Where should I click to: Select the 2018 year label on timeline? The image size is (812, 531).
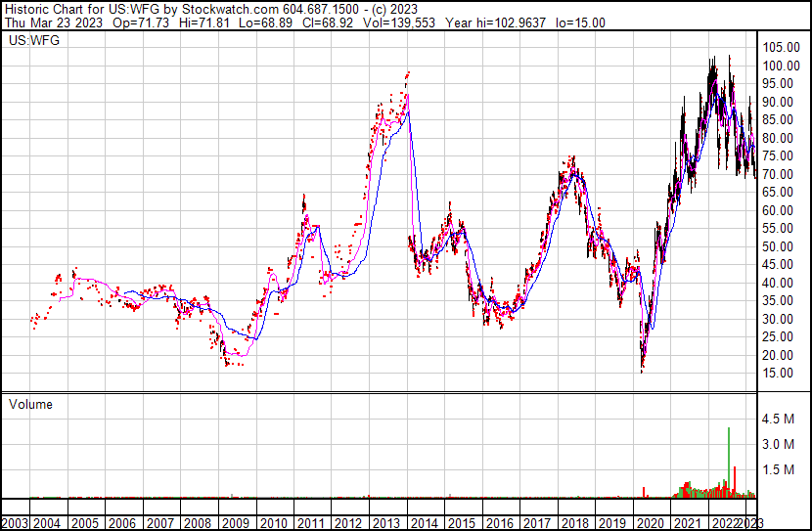pos(574,522)
